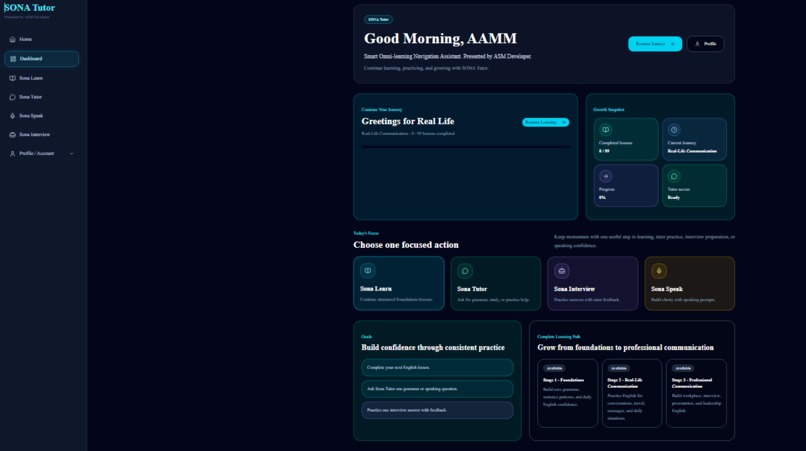Viewport: 806px width, 451px height.
Task: Click the briefcase icon on Sona Interview card
Action: point(561,270)
